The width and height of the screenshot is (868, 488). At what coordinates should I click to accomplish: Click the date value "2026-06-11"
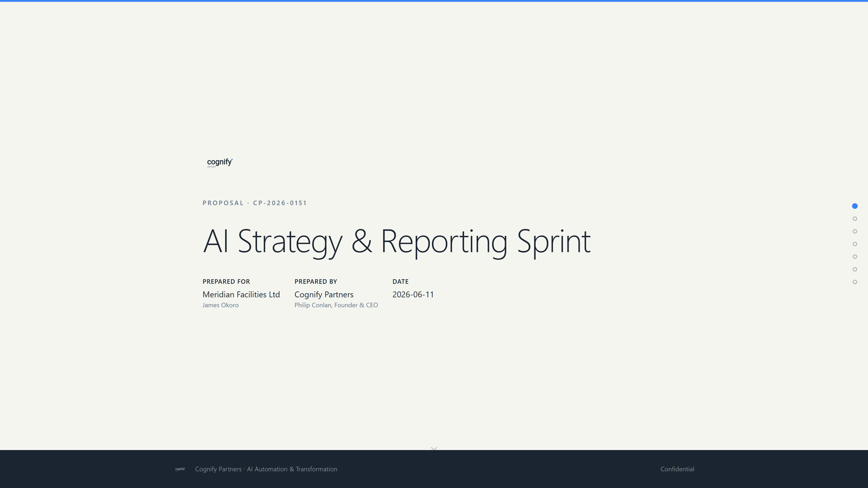(x=413, y=295)
